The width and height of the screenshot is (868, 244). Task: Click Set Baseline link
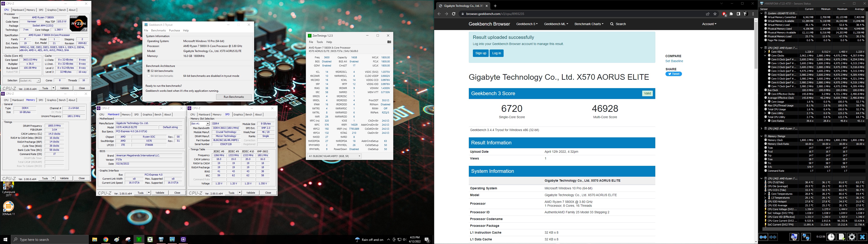coord(674,61)
